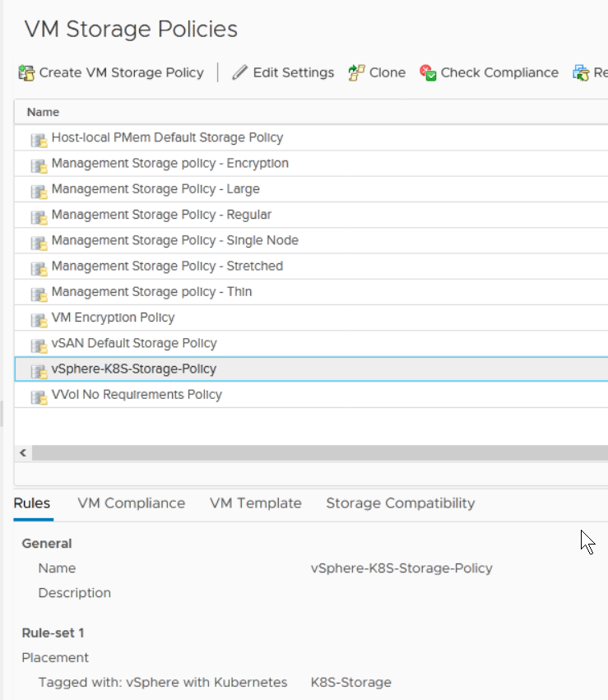The width and height of the screenshot is (608, 700).
Task: Click Create VM Storage Policy button label
Action: (122, 72)
